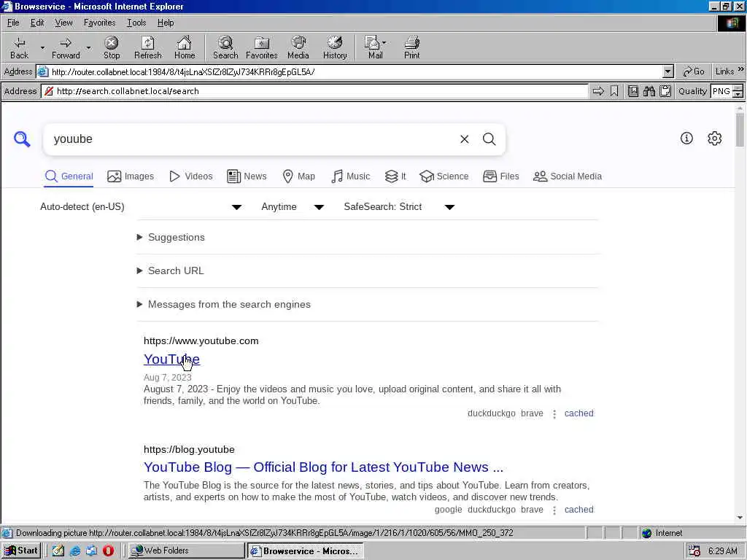747x560 pixels.
Task: Open the Mail toolbar button
Action: [x=375, y=47]
